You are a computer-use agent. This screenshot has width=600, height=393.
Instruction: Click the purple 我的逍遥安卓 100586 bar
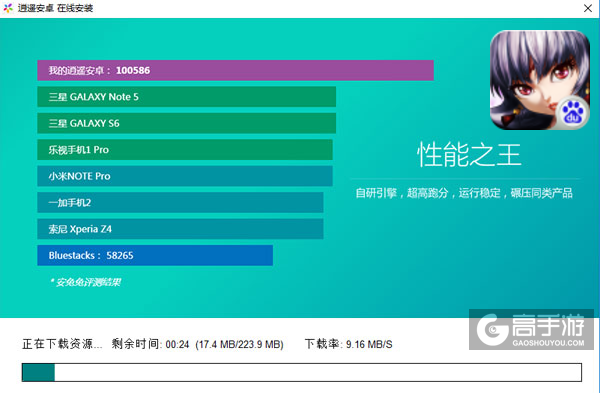click(235, 70)
